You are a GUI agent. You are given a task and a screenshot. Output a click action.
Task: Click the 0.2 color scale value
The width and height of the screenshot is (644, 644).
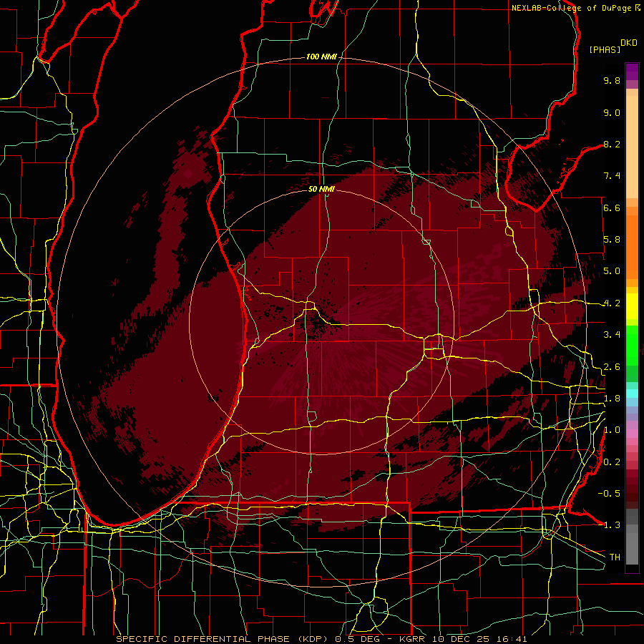point(612,462)
